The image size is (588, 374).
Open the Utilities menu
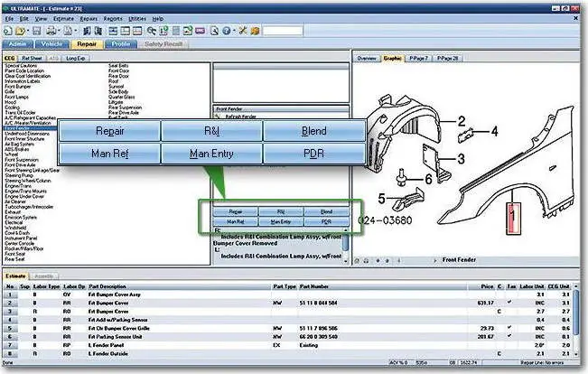tap(137, 18)
